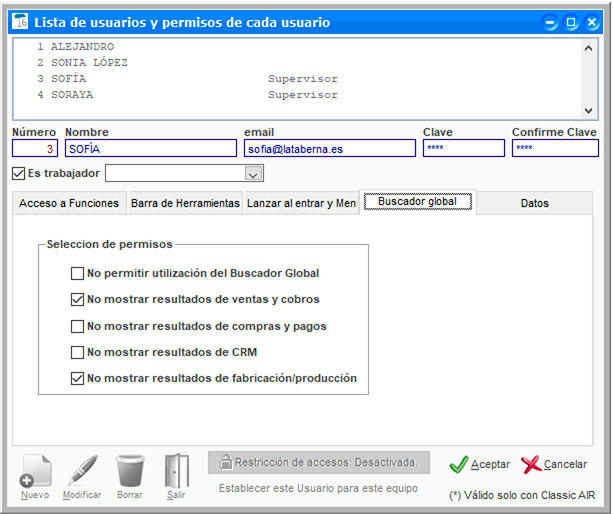Select the Lanzar al entrar y Men tab
This screenshot has height=514, width=613.
(x=301, y=203)
